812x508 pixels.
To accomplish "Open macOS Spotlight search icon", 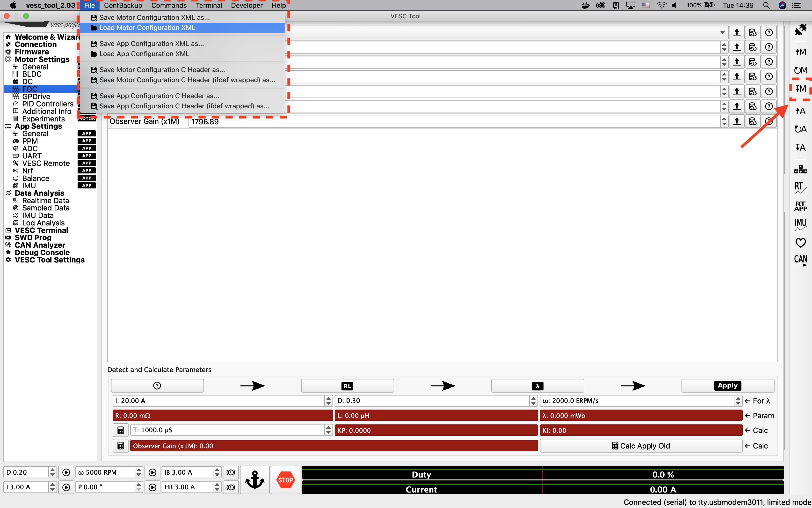I will (x=766, y=5).
